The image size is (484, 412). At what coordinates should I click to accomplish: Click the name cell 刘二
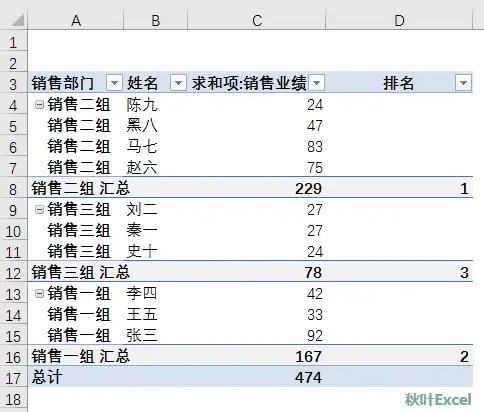(142, 210)
